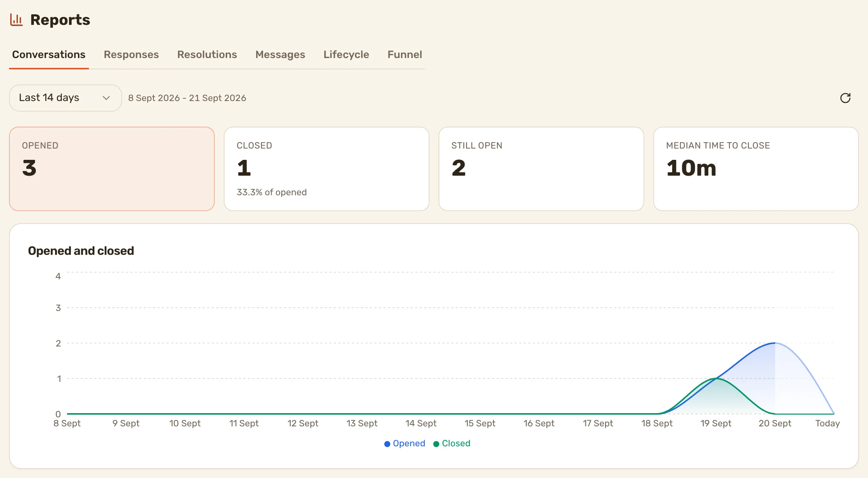868x478 pixels.
Task: Open the Funnel tab
Action: [405, 55]
